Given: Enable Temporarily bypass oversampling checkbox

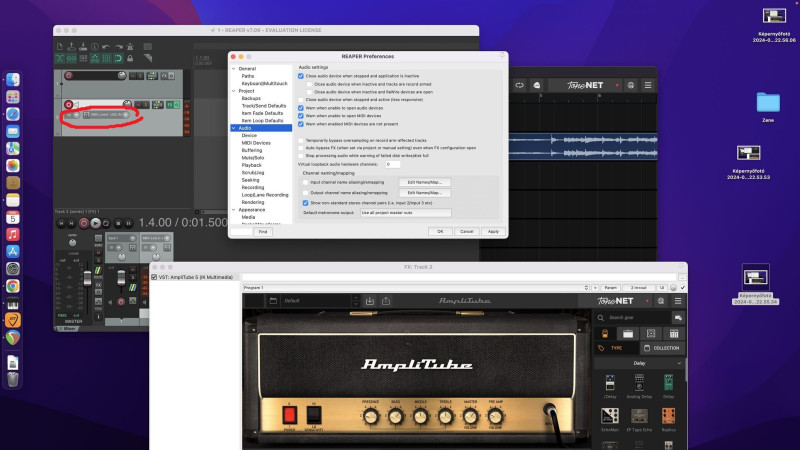Looking at the screenshot, I should (x=301, y=140).
